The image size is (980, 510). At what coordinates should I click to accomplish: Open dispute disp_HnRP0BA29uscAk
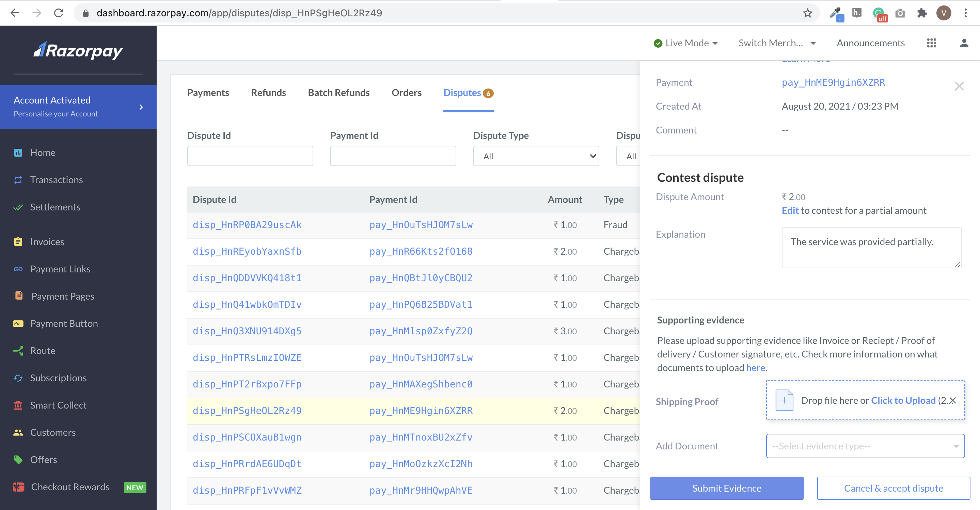(247, 225)
